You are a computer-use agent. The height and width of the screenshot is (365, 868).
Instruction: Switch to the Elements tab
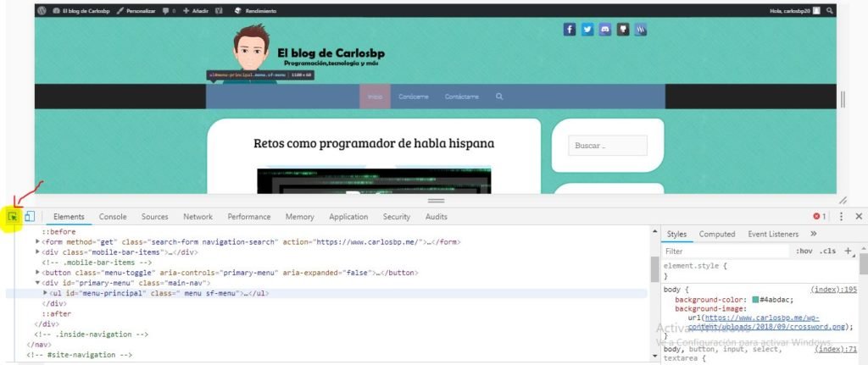coord(70,217)
